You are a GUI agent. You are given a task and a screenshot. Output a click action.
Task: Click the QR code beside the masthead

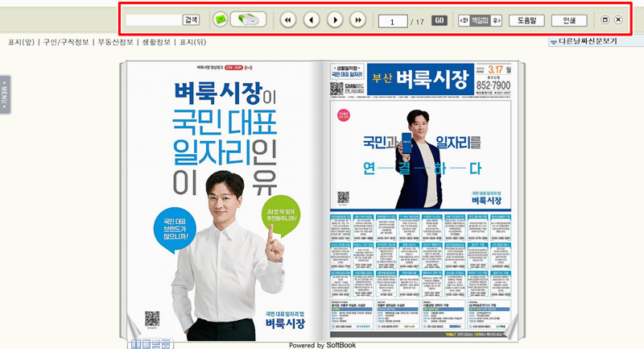click(x=336, y=88)
